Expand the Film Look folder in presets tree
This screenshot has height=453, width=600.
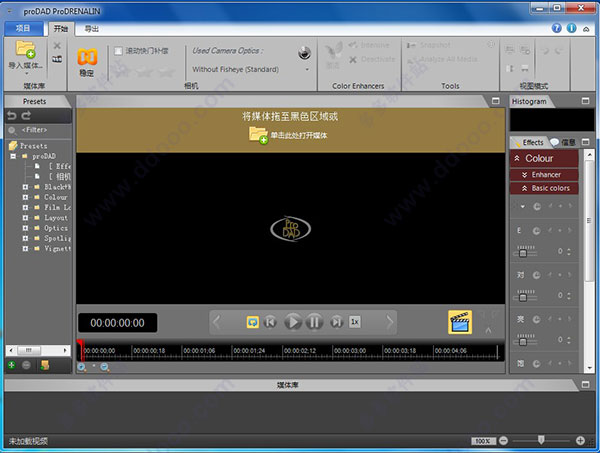pos(25,207)
